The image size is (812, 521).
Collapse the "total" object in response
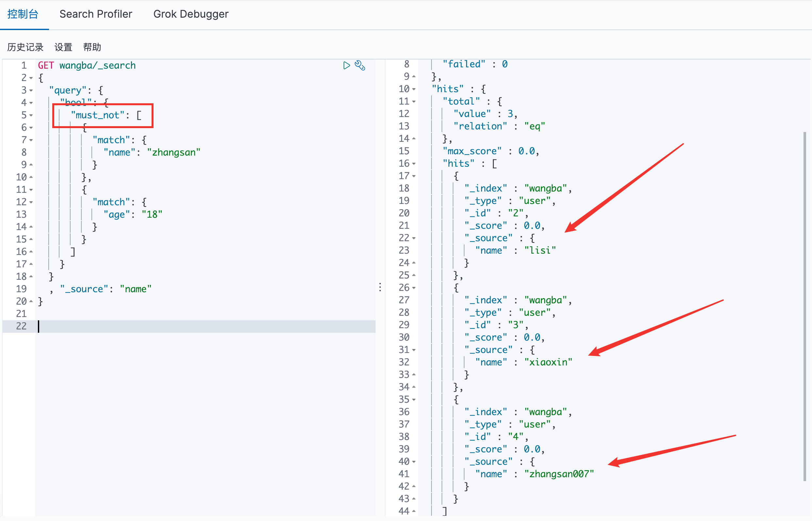click(x=414, y=102)
